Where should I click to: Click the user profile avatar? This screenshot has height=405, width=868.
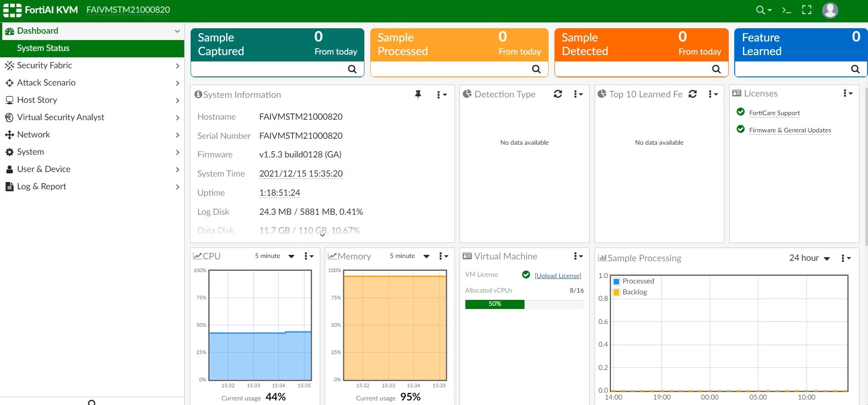[830, 10]
